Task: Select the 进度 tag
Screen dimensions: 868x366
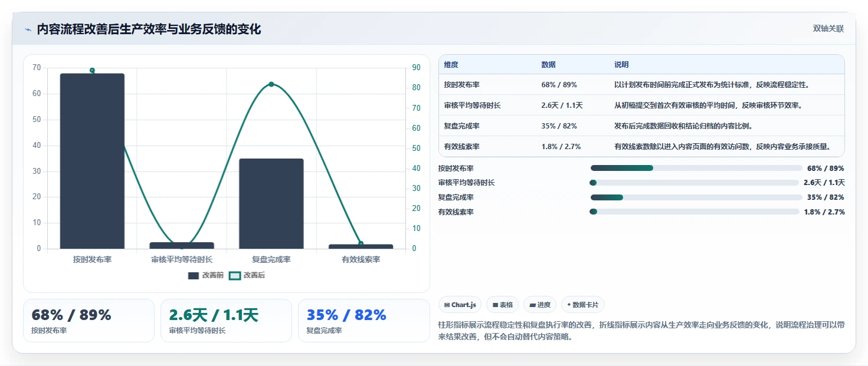Action: (x=540, y=305)
